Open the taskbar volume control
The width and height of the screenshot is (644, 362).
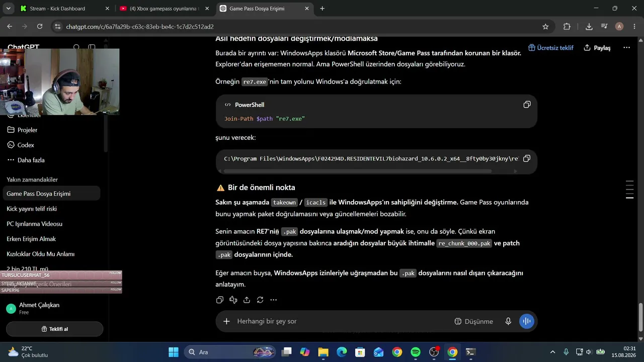(x=588, y=352)
